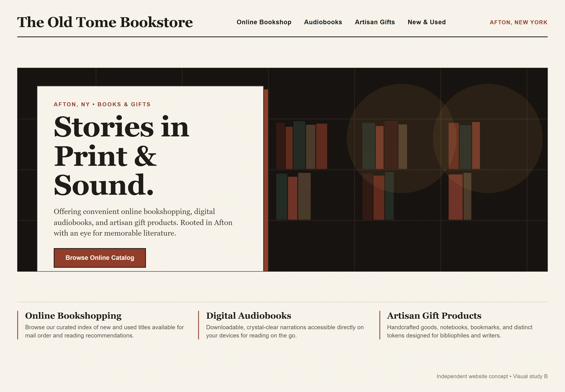This screenshot has width=565, height=392.
Task: Select Artisan Gifts in the navigation
Action: [x=375, y=22]
